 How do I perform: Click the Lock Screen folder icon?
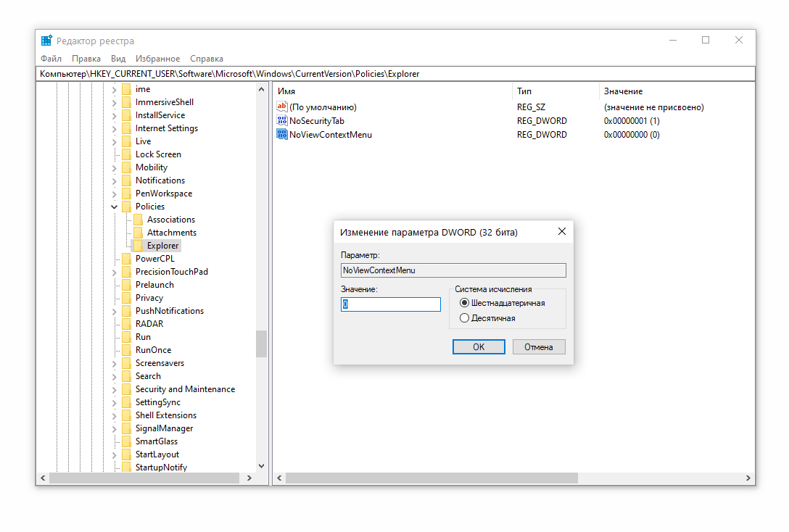[126, 154]
